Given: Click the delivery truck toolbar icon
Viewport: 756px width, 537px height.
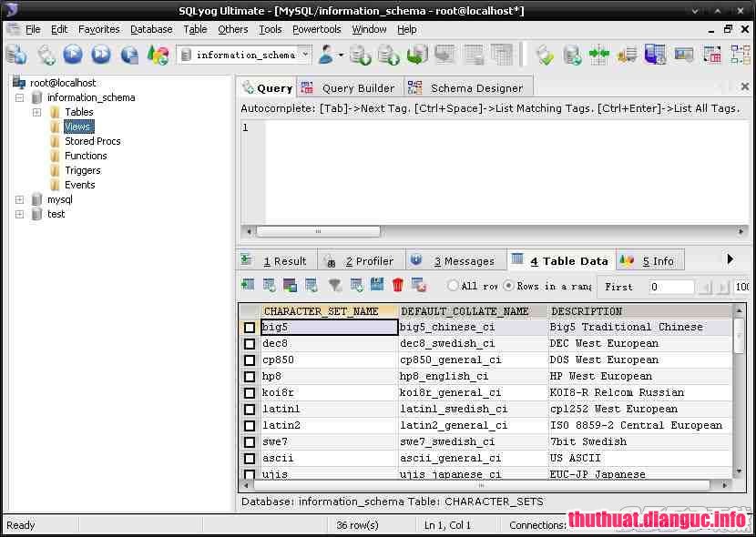Looking at the screenshot, I should tap(628, 55).
